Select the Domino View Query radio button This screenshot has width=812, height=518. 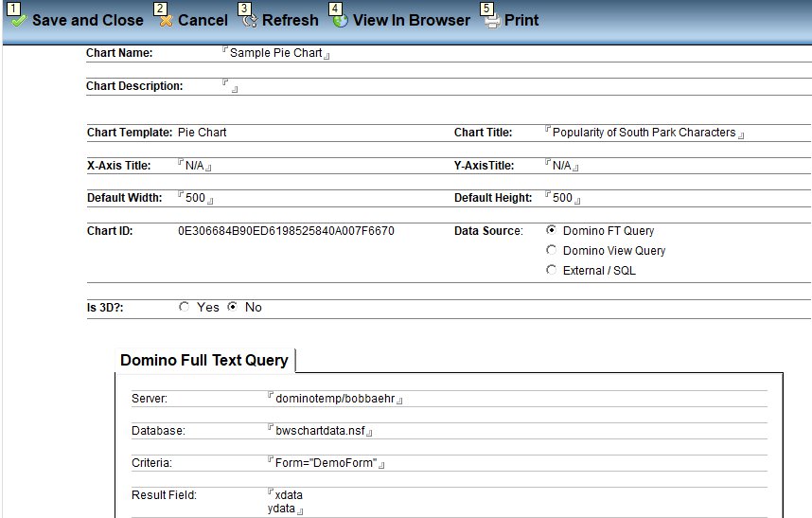click(x=552, y=250)
